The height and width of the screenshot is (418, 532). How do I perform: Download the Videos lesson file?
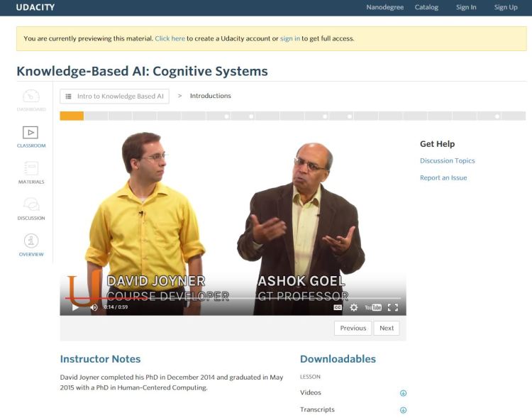click(403, 393)
